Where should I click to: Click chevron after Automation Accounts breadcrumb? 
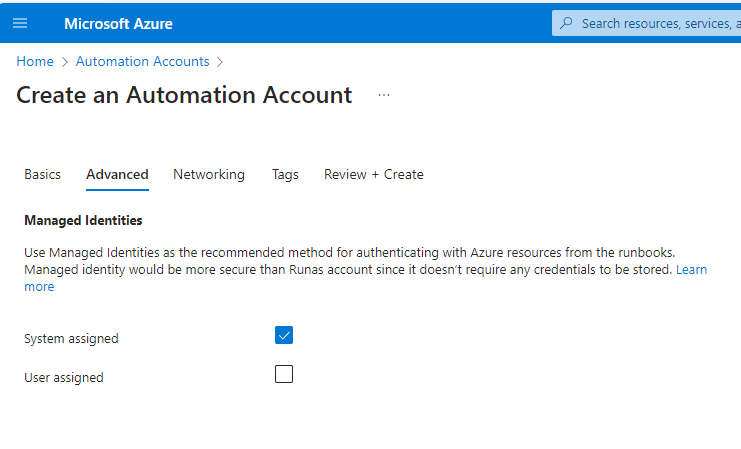tap(220, 62)
